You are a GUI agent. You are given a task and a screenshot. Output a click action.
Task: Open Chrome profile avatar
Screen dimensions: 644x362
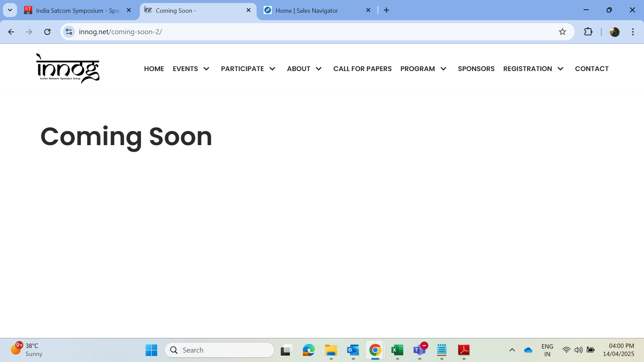[x=614, y=32]
